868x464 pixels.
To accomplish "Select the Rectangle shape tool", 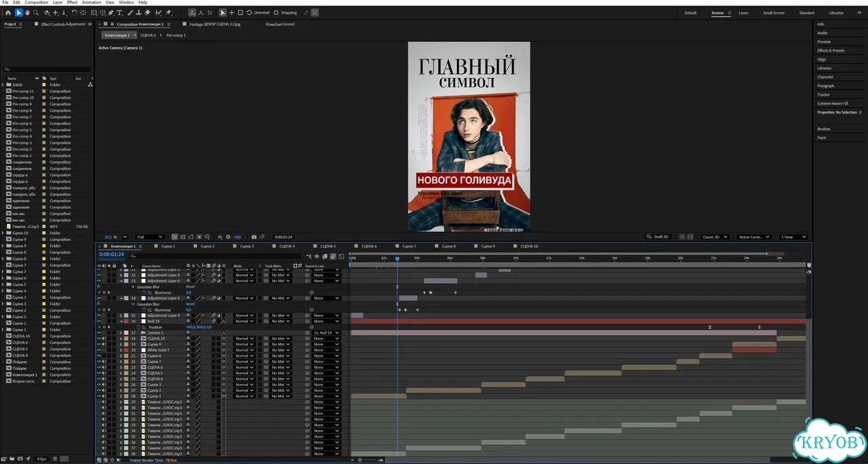I will tap(94, 13).
